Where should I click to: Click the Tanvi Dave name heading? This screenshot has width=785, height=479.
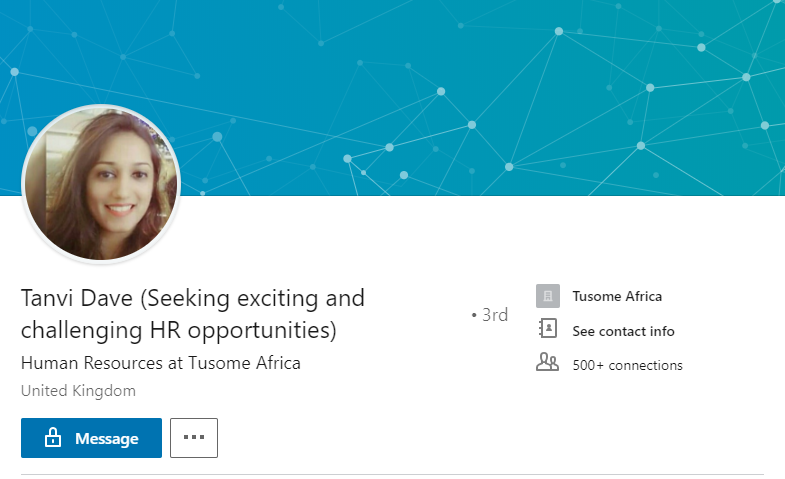click(78, 298)
